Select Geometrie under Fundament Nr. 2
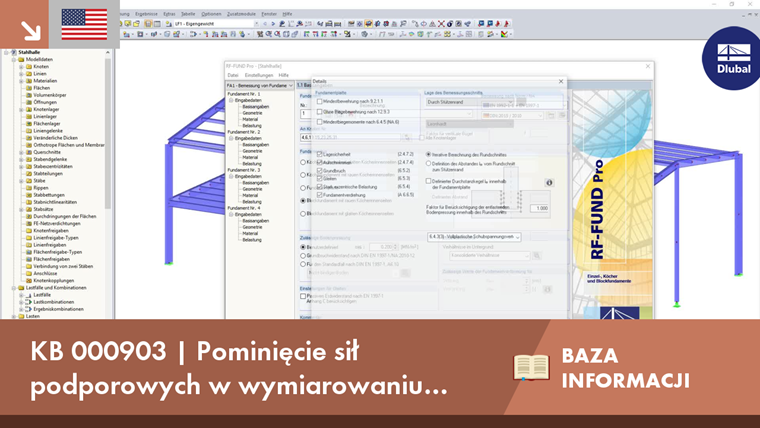This screenshot has height=428, width=760. [252, 151]
